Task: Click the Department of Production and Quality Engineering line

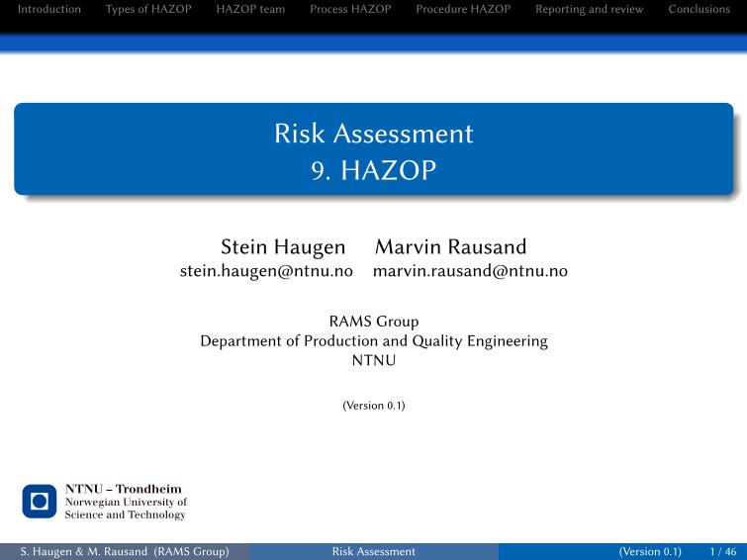Action: [373, 341]
